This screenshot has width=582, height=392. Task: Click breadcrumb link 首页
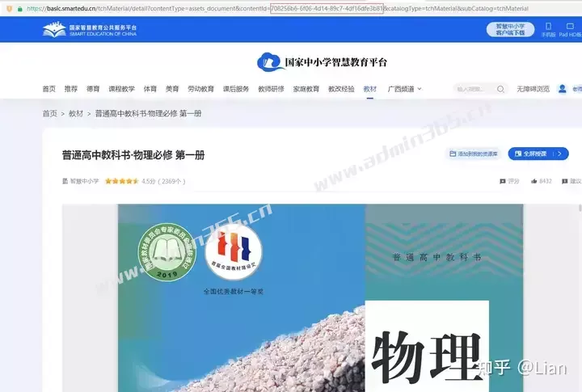pyautogui.click(x=50, y=114)
